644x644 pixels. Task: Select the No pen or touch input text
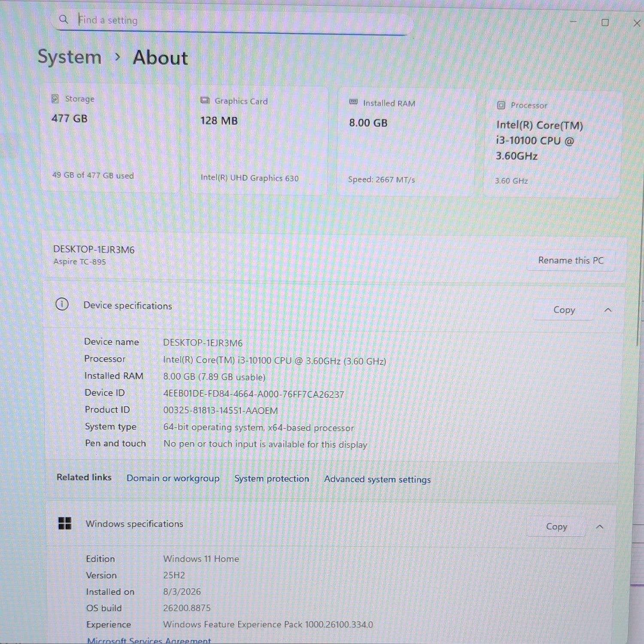click(x=265, y=444)
